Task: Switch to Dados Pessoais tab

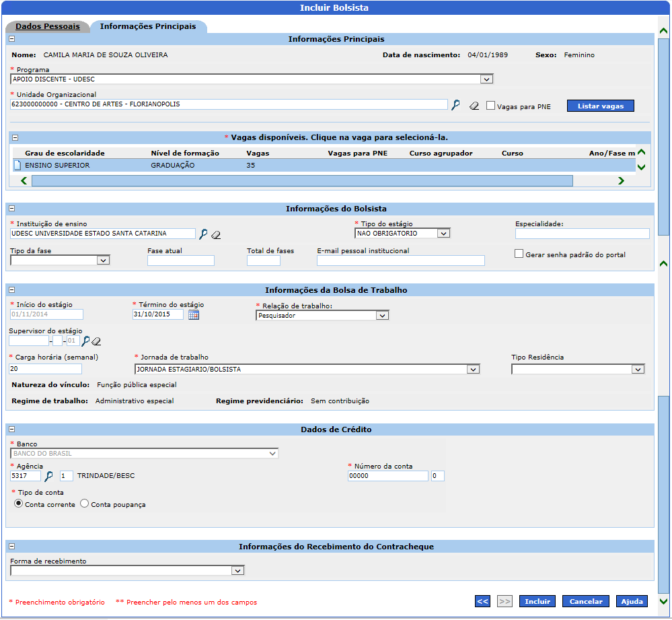Action: (48, 27)
